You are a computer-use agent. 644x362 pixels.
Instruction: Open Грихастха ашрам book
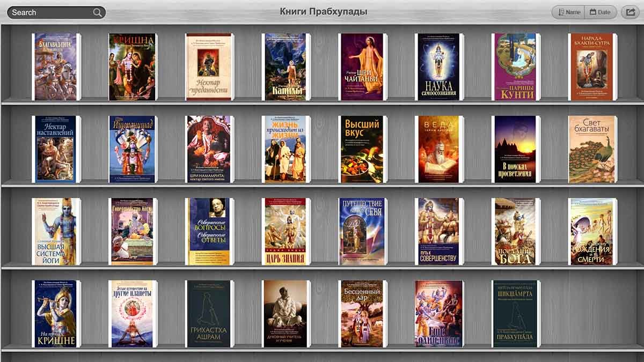pos(209,314)
